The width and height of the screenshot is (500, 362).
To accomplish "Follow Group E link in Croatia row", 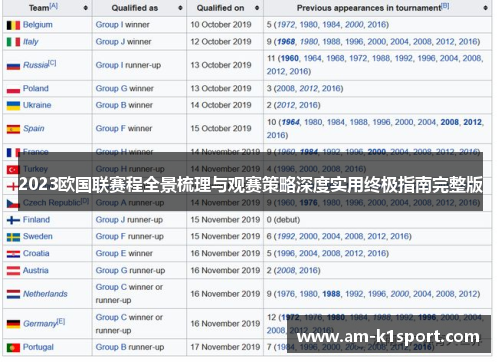I will (x=111, y=253).
